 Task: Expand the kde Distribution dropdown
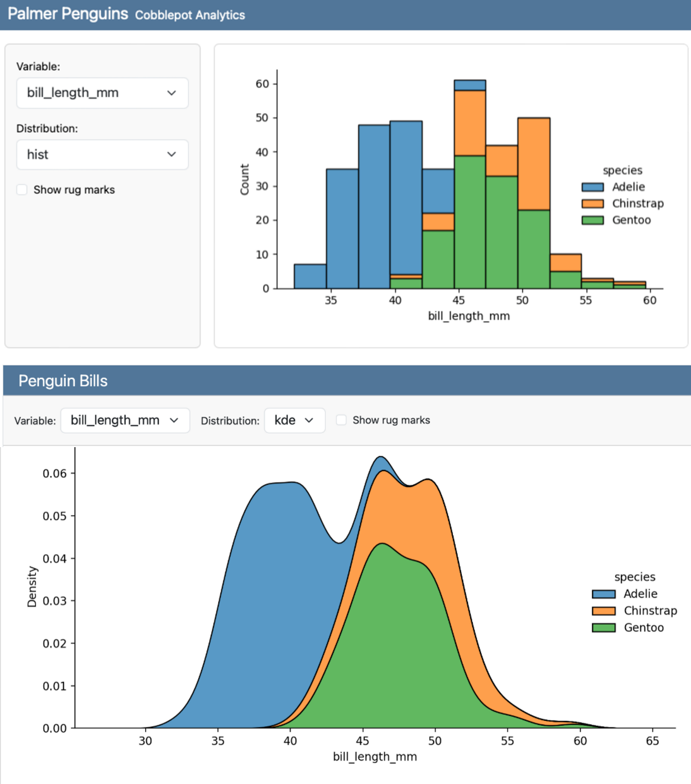tap(294, 420)
